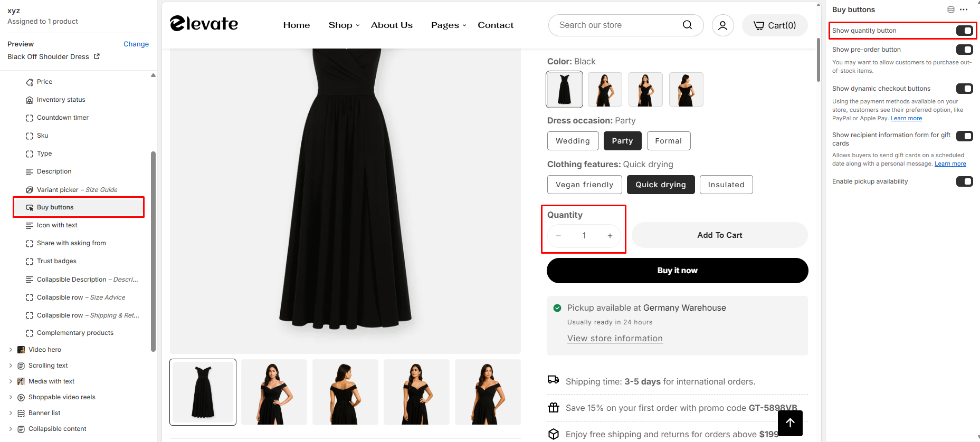Toggle recipient information form for gift cards
Image resolution: width=980 pixels, height=442 pixels.
click(964, 136)
